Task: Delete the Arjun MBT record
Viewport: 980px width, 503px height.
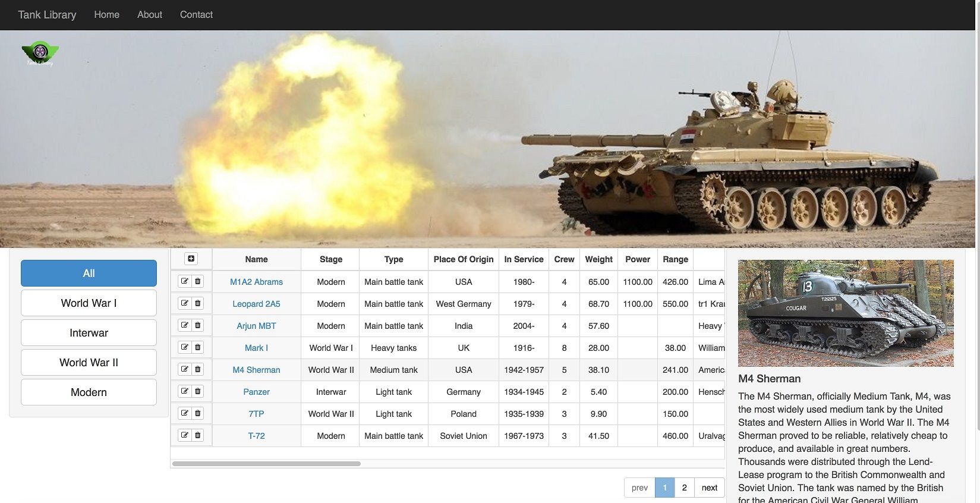Action: [198, 325]
